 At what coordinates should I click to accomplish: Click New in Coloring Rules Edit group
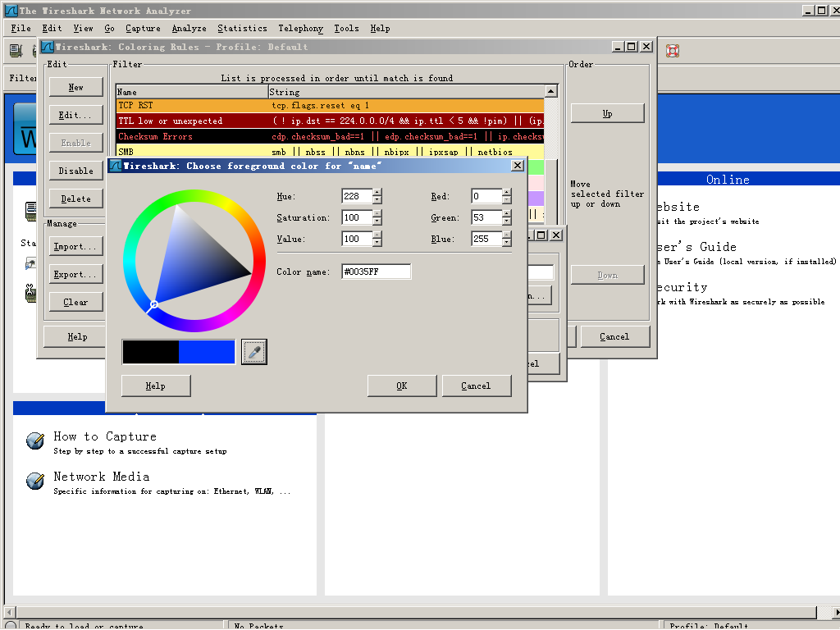pos(76,87)
